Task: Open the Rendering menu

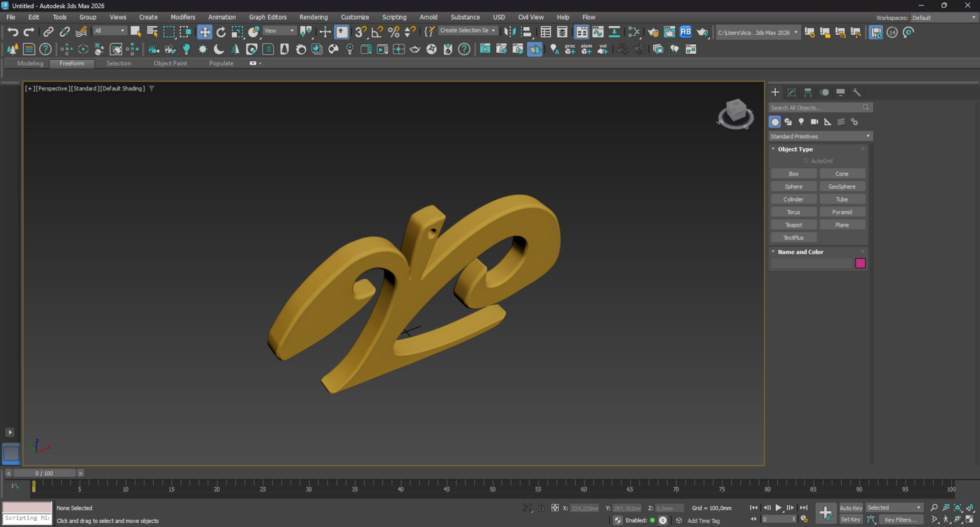Action: 313,17
